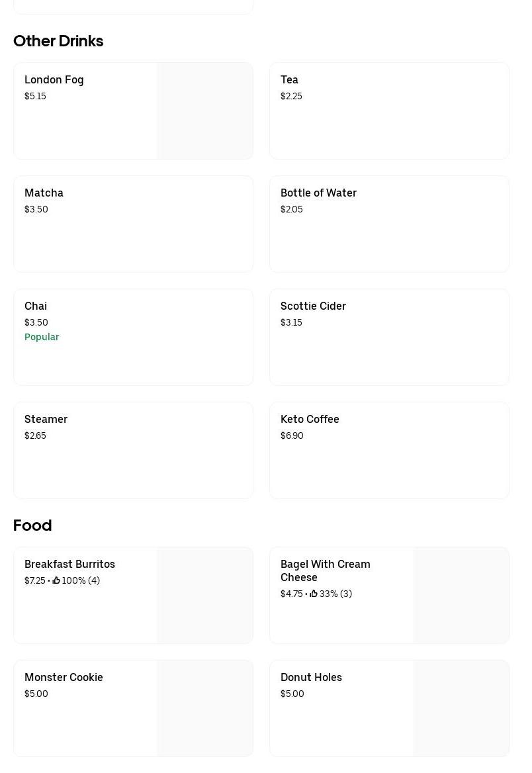This screenshot has width=532, height=773.
Task: Click the Popular label on Chai
Action: pos(42,337)
